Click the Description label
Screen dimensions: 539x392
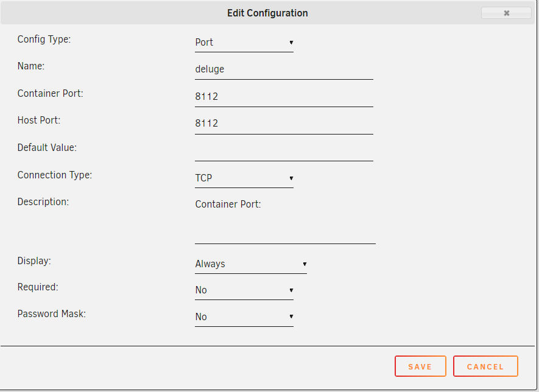[43, 202]
